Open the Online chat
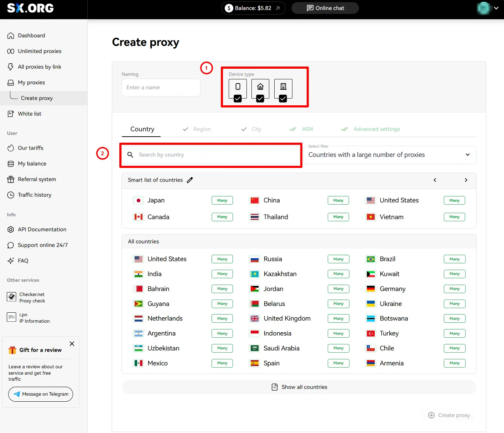Viewport: 504px width, 433px height. [x=325, y=8]
